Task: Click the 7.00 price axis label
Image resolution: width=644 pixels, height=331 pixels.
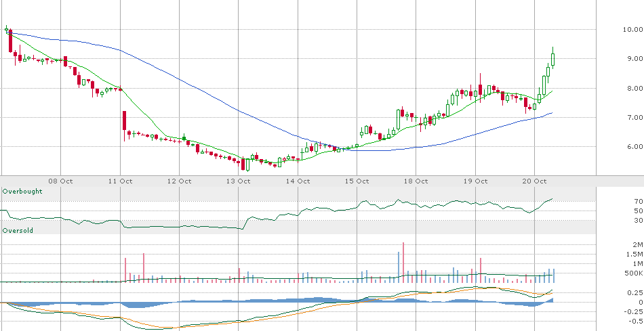Action: [x=635, y=117]
